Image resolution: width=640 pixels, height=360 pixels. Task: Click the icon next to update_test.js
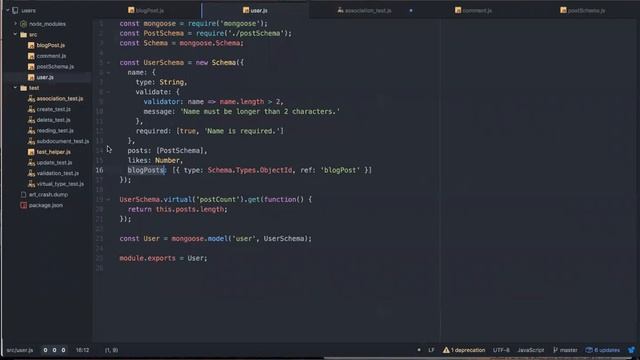click(x=31, y=162)
